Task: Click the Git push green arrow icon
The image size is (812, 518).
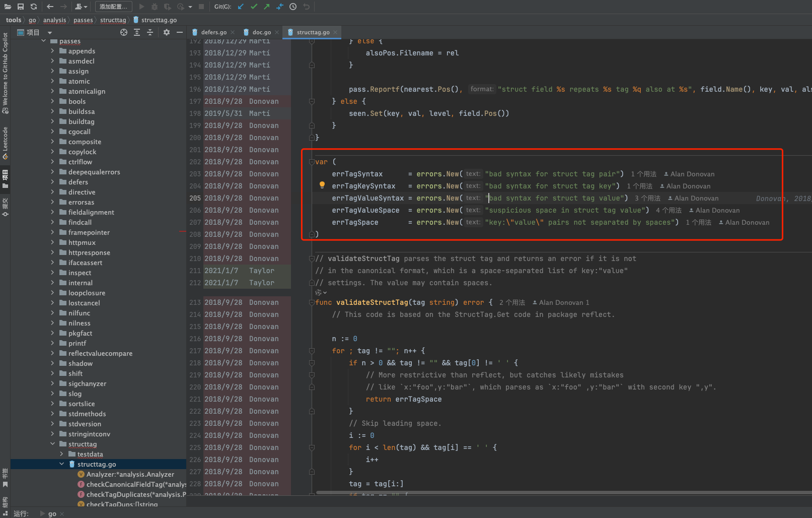Action: tap(267, 7)
